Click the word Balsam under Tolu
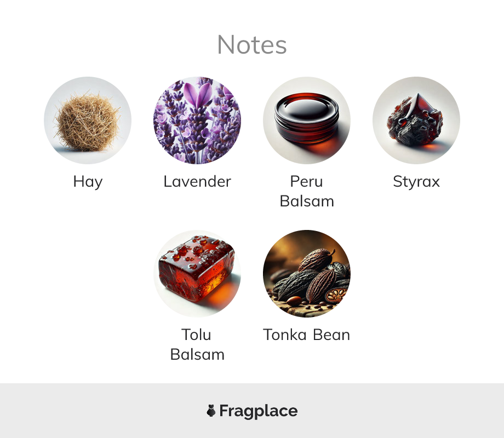Viewport: 504px width, 438px height. coord(197,354)
